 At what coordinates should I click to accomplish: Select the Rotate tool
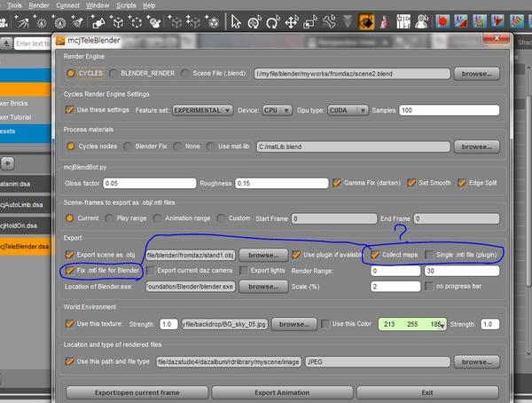tap(273, 21)
